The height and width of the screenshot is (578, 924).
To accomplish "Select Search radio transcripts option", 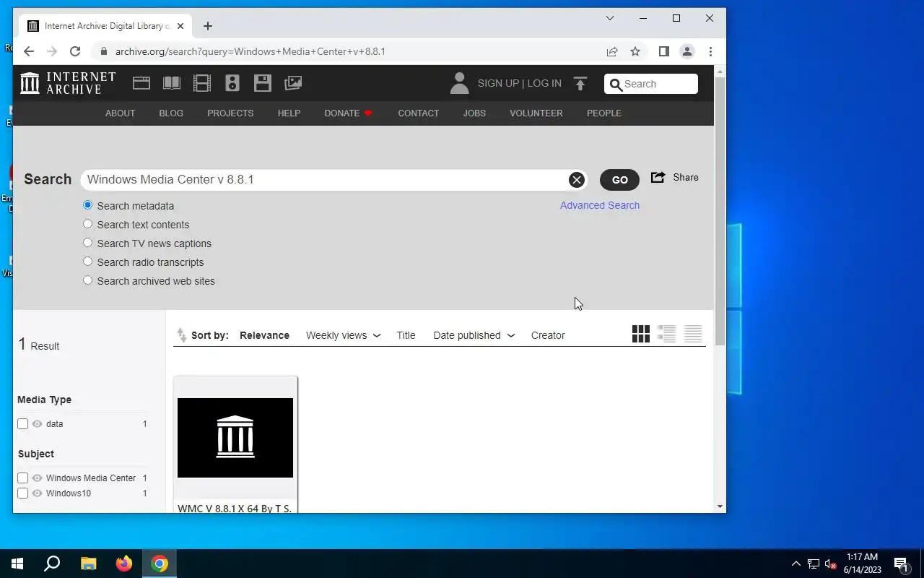I will pyautogui.click(x=88, y=262).
